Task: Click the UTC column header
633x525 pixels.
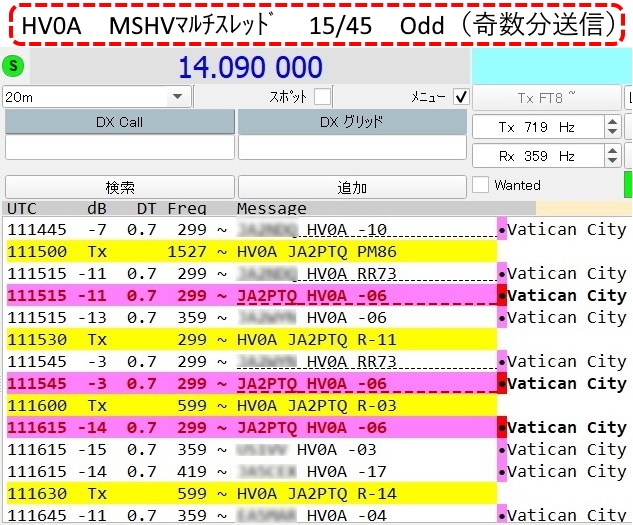Action: [x=22, y=208]
